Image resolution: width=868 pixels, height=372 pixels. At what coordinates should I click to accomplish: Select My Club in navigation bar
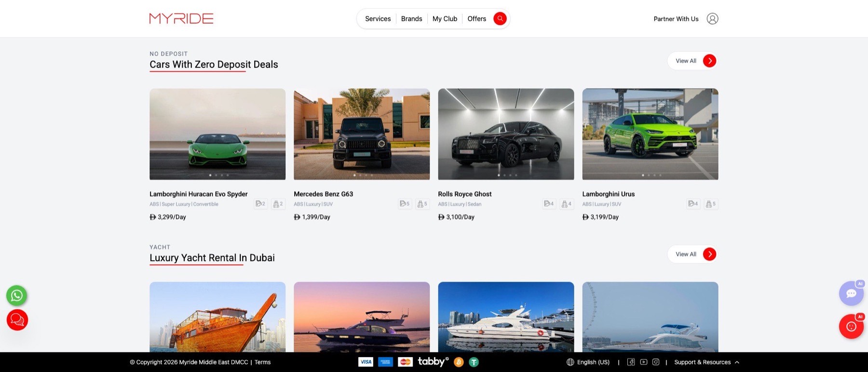click(x=445, y=19)
